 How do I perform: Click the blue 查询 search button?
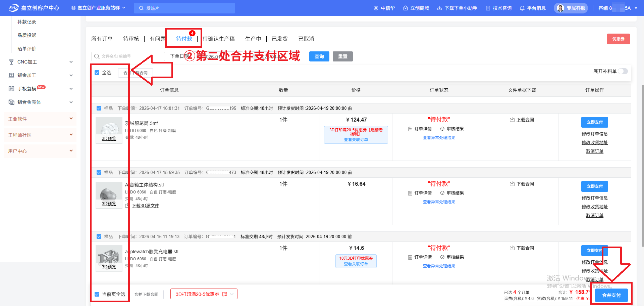click(x=319, y=56)
